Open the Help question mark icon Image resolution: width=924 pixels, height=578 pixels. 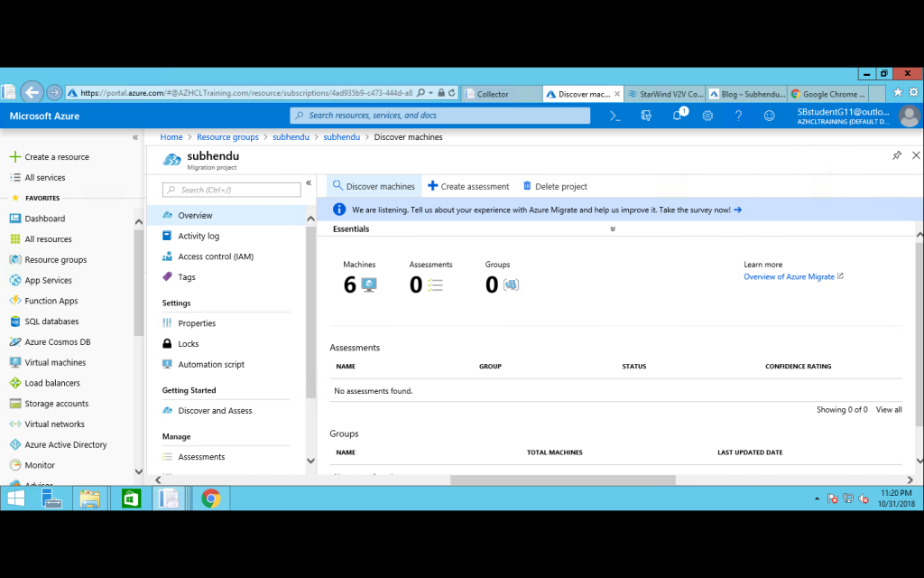[738, 117]
